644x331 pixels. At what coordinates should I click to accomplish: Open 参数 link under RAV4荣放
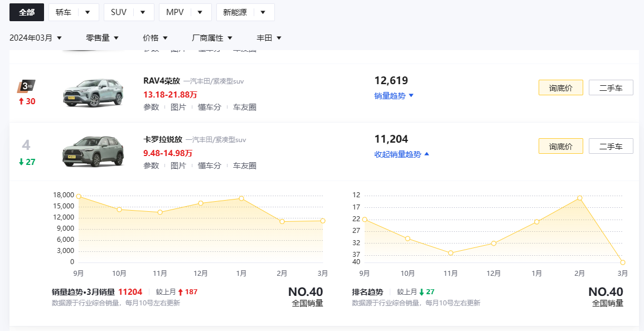click(x=151, y=107)
